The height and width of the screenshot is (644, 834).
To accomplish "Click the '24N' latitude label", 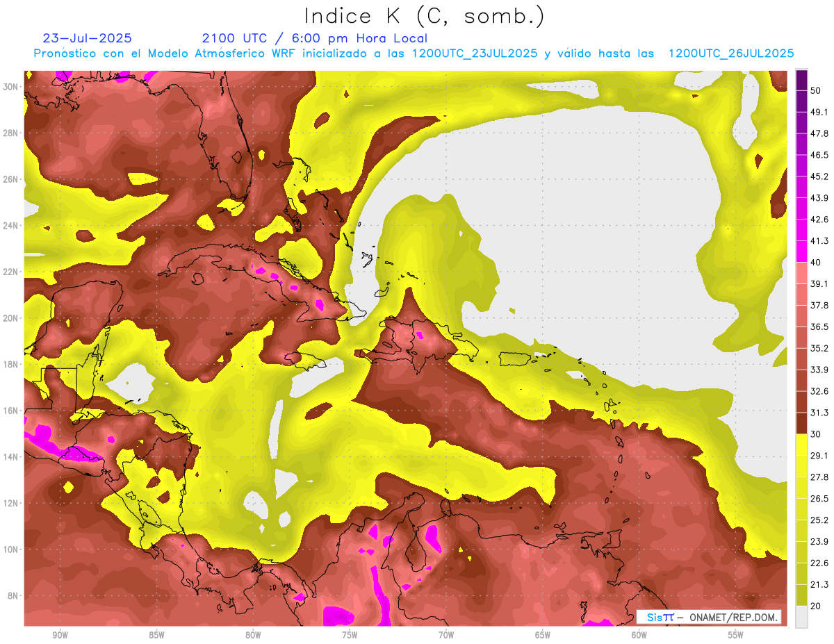I will coord(12,226).
